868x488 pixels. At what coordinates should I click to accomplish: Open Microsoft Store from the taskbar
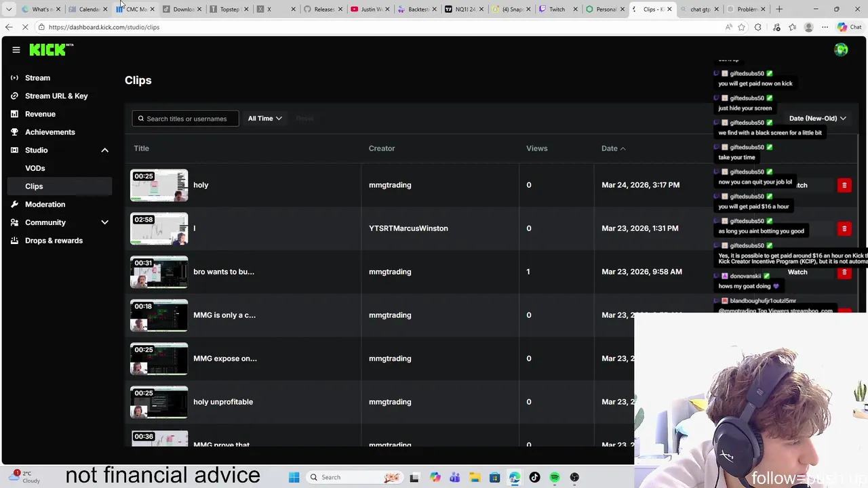[x=494, y=477]
